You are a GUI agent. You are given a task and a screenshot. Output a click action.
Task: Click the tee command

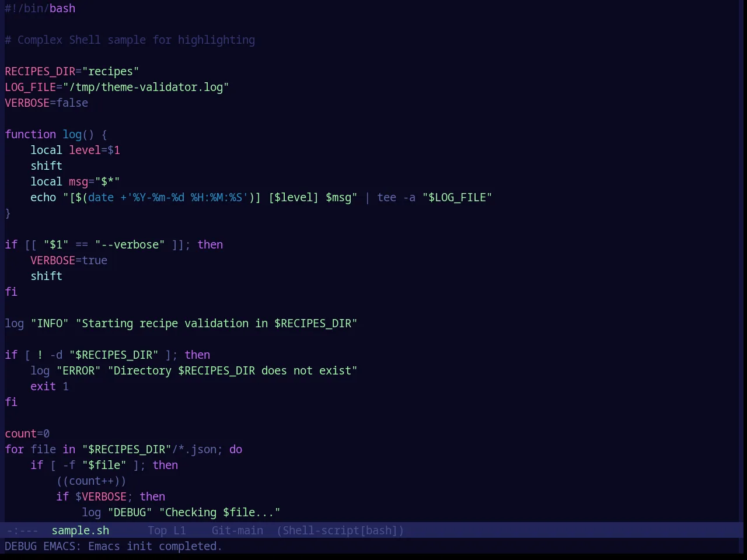click(x=387, y=197)
